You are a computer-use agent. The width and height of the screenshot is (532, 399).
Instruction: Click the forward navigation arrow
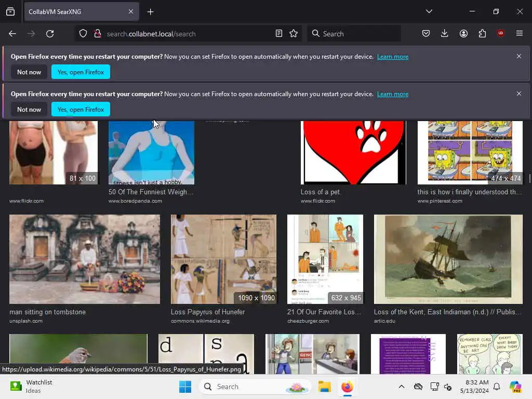[31, 34]
